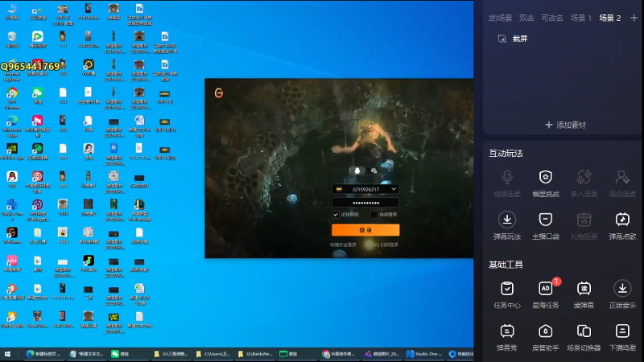Open the 弹幕玩法 download icon

click(507, 220)
